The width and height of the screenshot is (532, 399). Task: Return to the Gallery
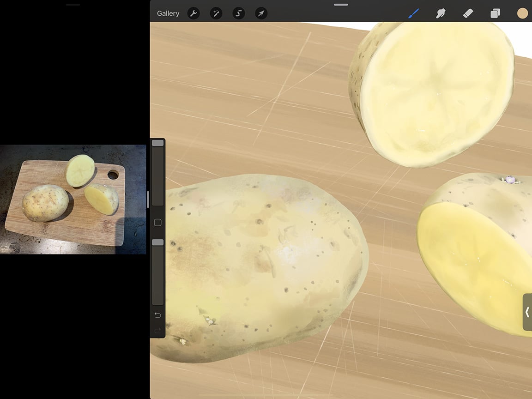[x=168, y=13]
